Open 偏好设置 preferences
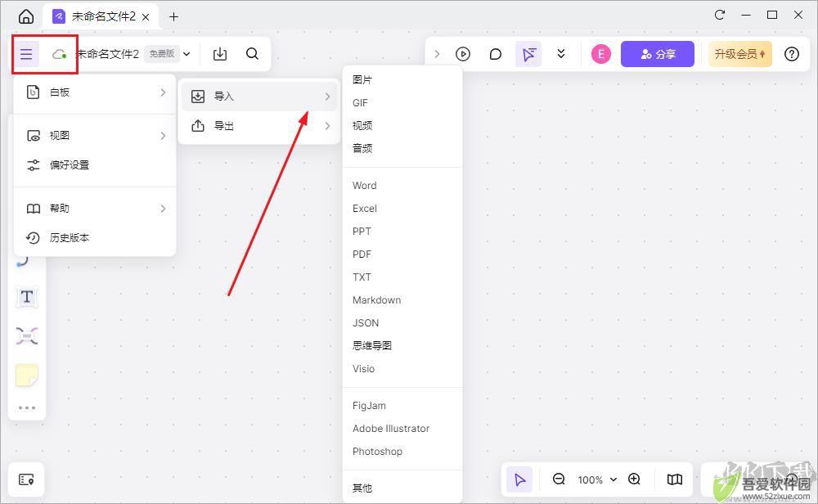The image size is (818, 504). click(95, 165)
